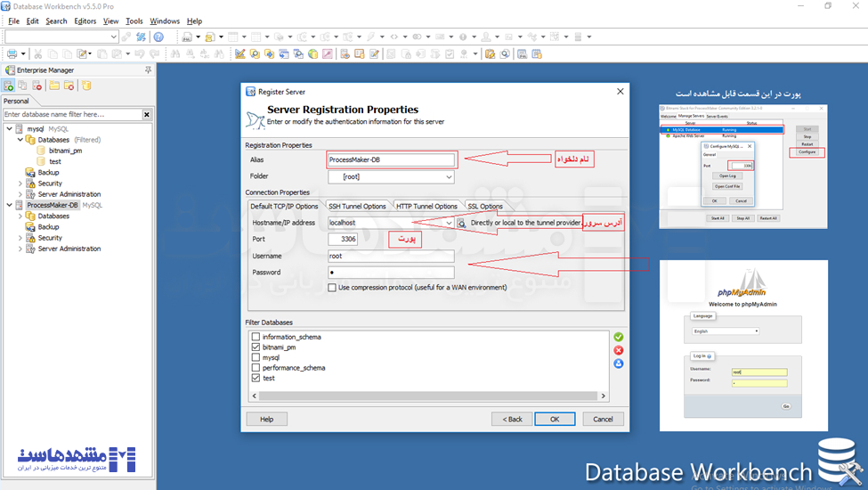Switch to SSL Options tab
The height and width of the screenshot is (490, 868).
[x=485, y=206]
